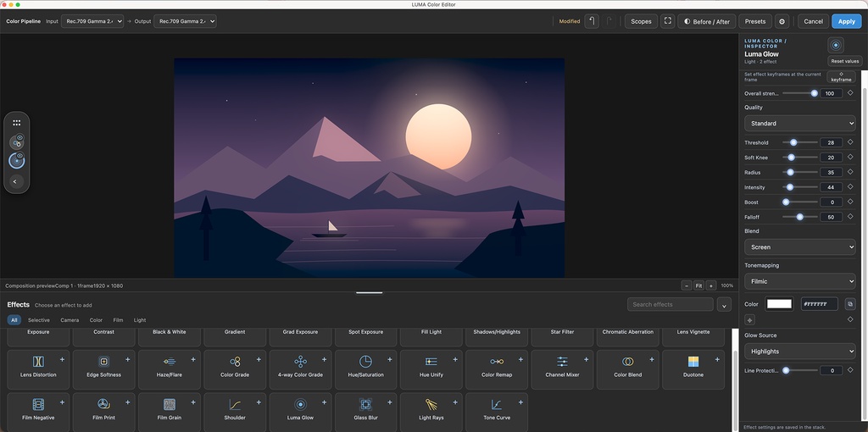The height and width of the screenshot is (432, 868).
Task: Open settings with the gear icon
Action: pyautogui.click(x=782, y=21)
